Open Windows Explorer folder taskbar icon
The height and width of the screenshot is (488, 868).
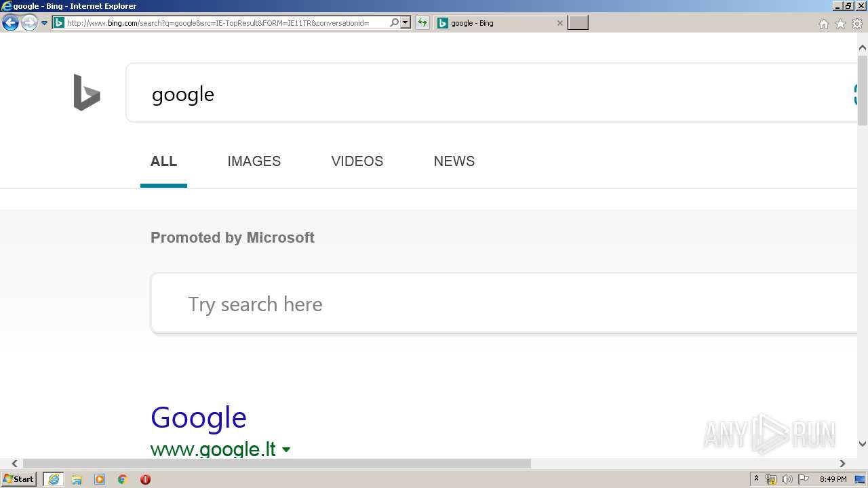tap(77, 479)
